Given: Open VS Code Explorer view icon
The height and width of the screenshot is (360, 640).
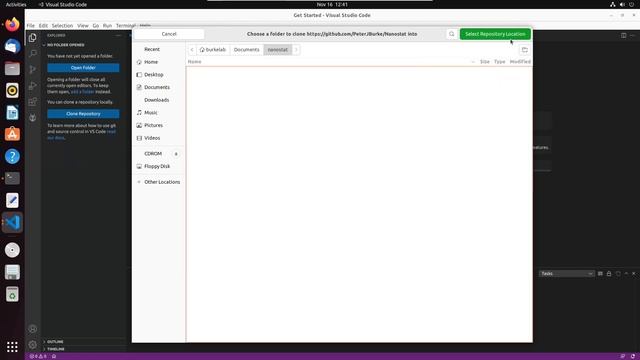Looking at the screenshot, I should [x=33, y=38].
